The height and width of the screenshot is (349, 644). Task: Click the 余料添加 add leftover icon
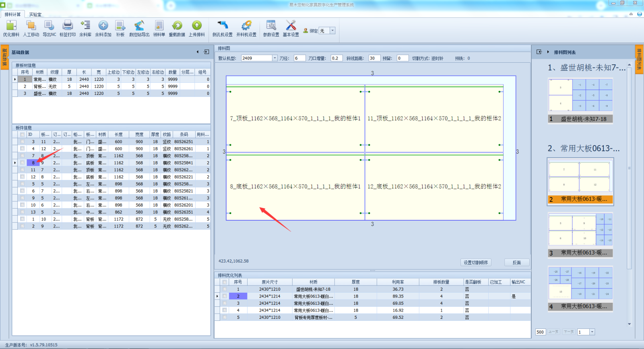103,29
